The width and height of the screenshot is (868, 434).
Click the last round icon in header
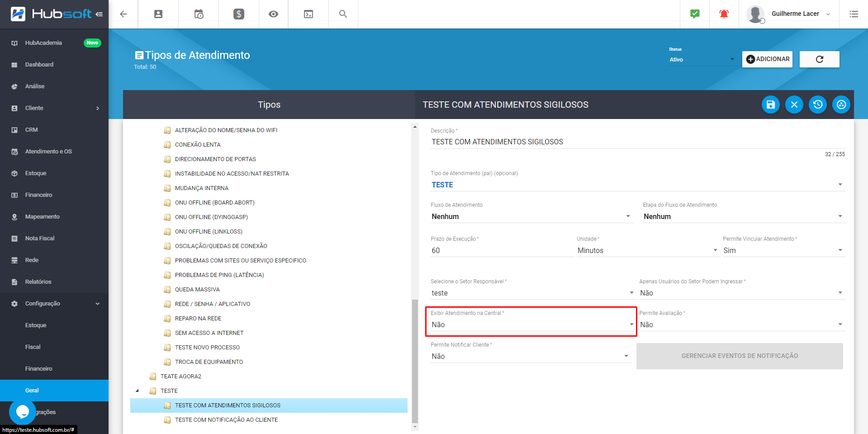pos(841,105)
